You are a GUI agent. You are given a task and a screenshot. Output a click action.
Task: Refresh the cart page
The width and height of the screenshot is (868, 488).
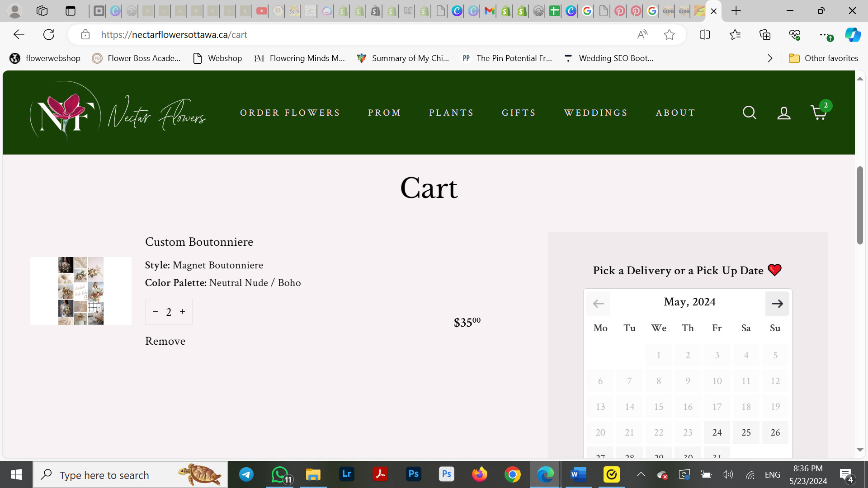click(49, 35)
